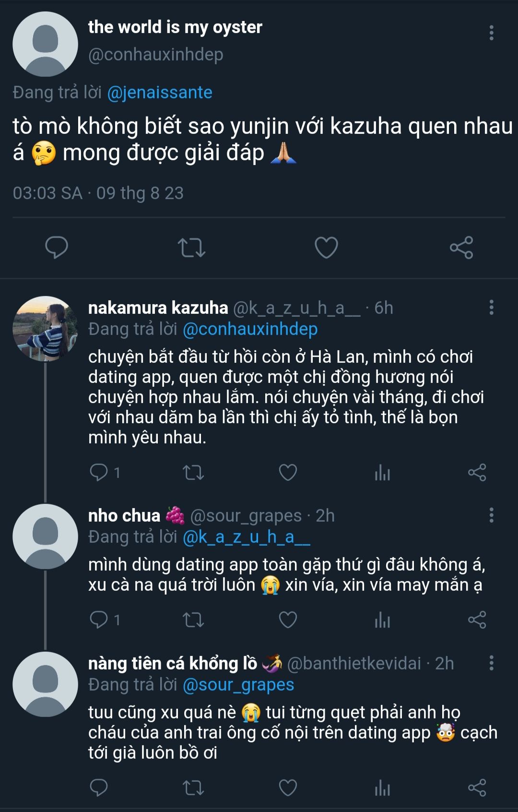Reply to nho chua's comment
Screen dimensions: 518x812
pyautogui.click(x=99, y=620)
